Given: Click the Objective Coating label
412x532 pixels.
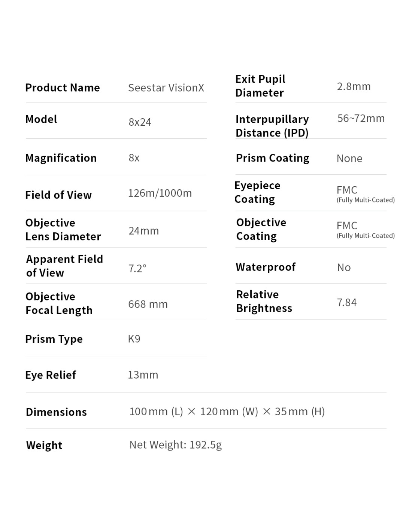Looking at the screenshot, I should [261, 229].
